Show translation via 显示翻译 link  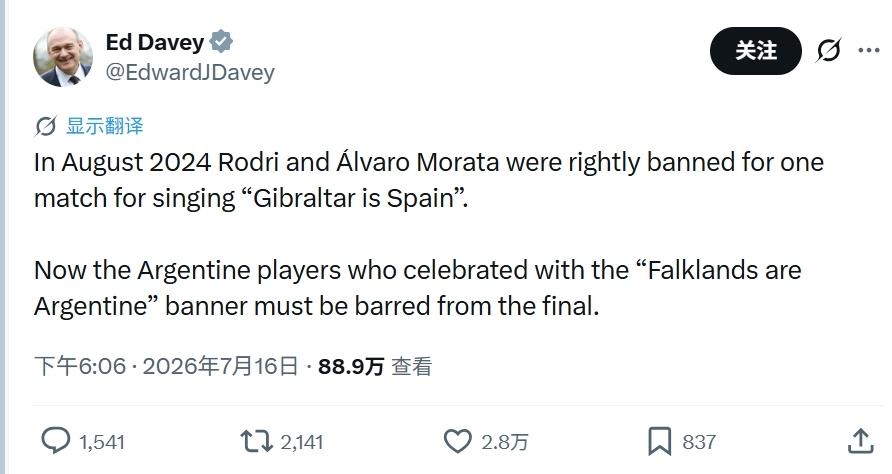pos(105,126)
